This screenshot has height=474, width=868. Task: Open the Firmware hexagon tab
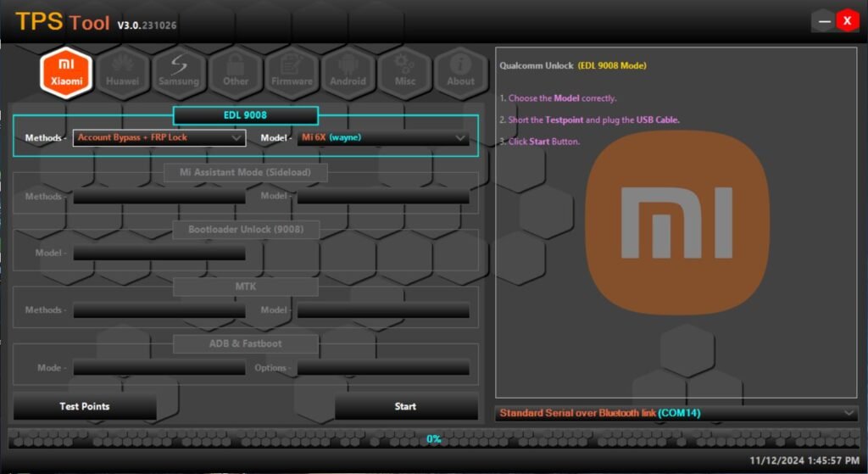coord(292,73)
